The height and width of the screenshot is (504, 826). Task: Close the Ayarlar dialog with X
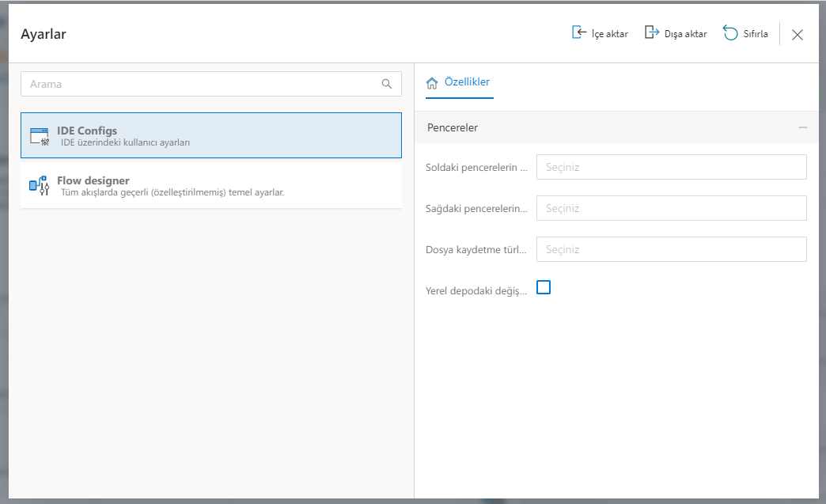tap(798, 34)
